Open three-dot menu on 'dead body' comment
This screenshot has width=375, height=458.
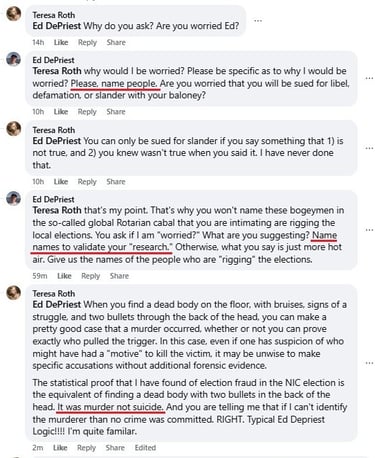point(369,363)
